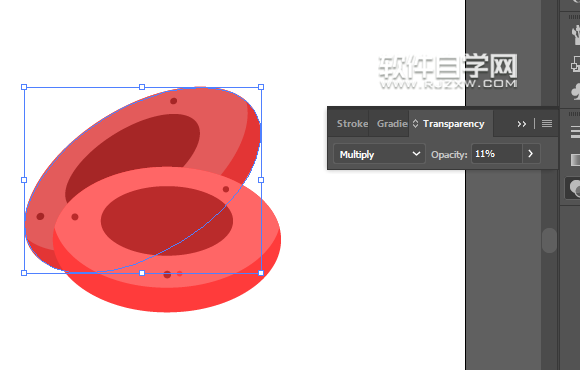Click the Opacity 11% input field
The width and height of the screenshot is (580, 370).
(497, 154)
